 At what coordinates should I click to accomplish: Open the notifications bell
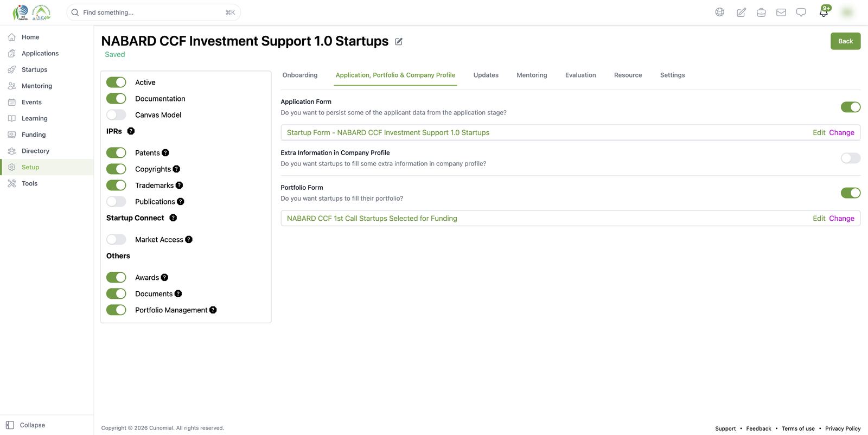(824, 12)
